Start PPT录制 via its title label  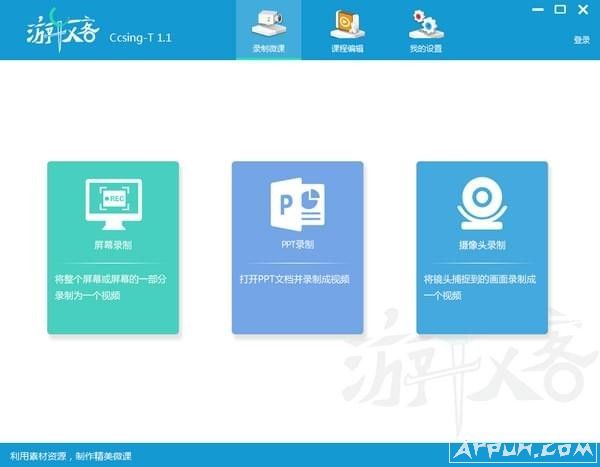(x=298, y=245)
